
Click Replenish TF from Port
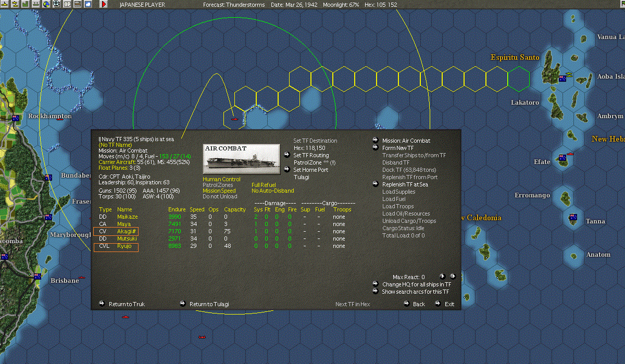click(x=410, y=177)
